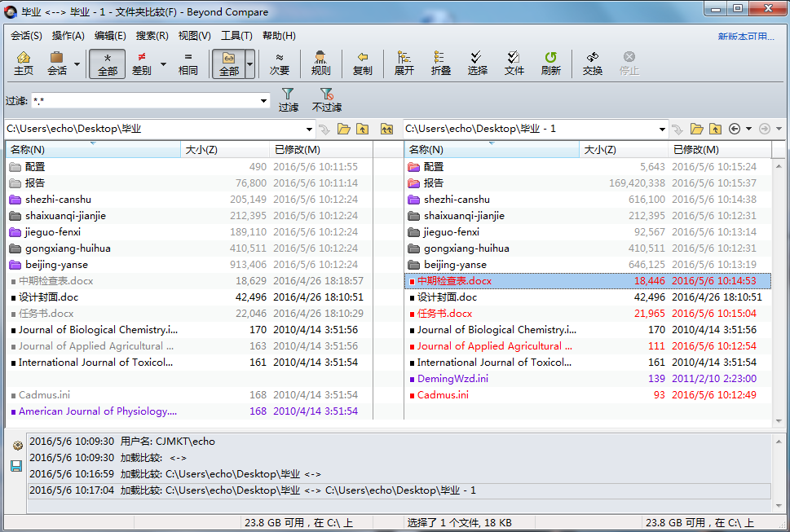
Task: Toggle 相同 to show identical files
Action: click(188, 64)
